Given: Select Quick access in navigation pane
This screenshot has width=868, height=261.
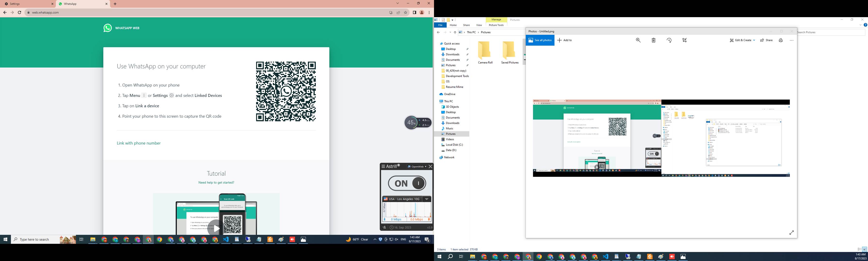Looking at the screenshot, I should 451,43.
